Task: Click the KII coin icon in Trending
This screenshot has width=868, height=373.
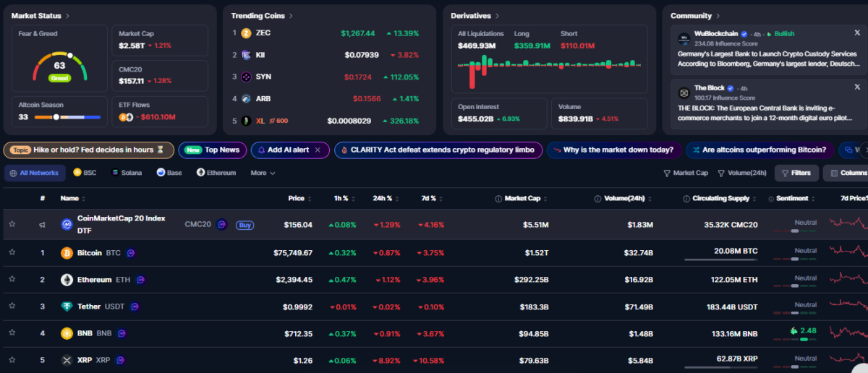Action: pos(246,55)
